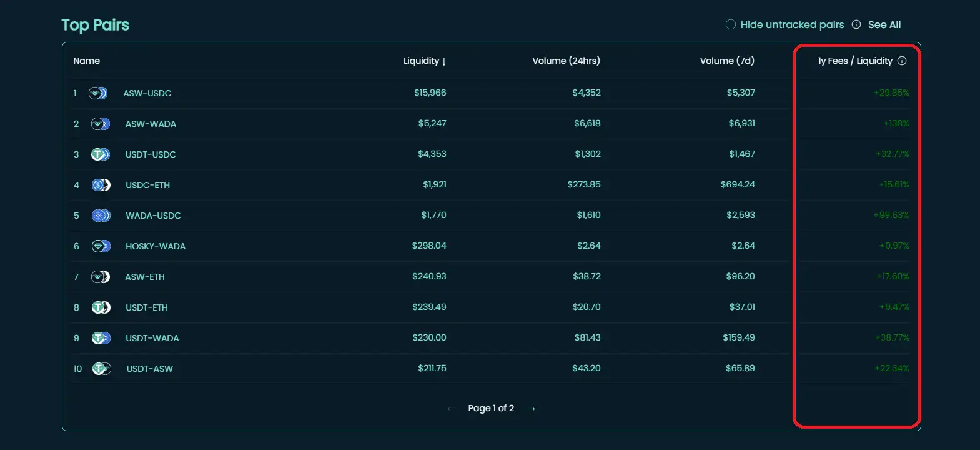Screen dimensions: 980x450
Task: Sort by Volume (24hrs) column header
Action: (x=566, y=61)
